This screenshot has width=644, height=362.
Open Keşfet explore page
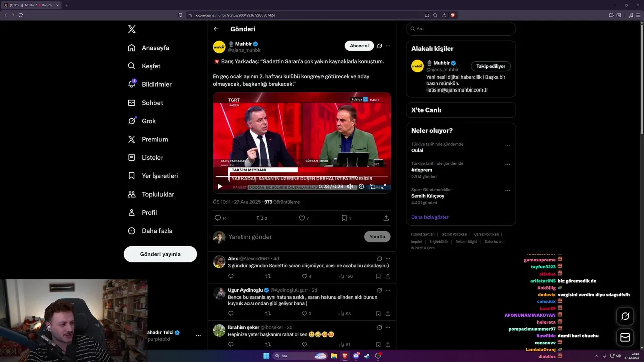pos(144,66)
